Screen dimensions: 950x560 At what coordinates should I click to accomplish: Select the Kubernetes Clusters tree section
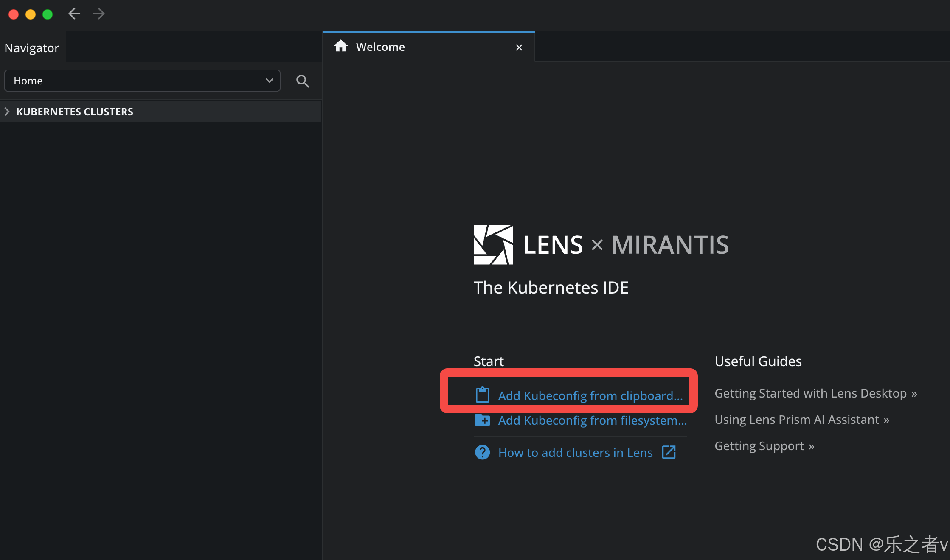(75, 112)
